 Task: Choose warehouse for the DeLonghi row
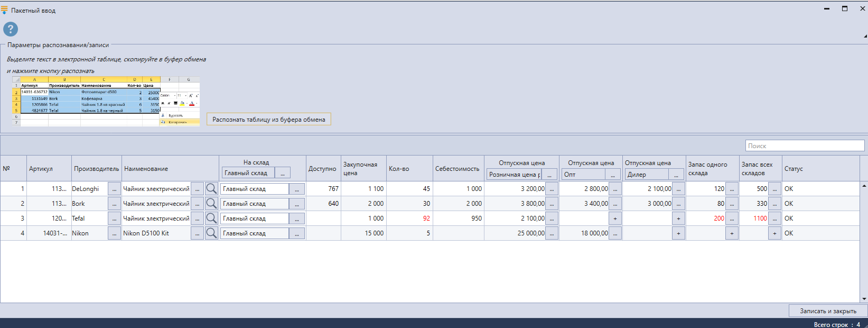pos(297,189)
